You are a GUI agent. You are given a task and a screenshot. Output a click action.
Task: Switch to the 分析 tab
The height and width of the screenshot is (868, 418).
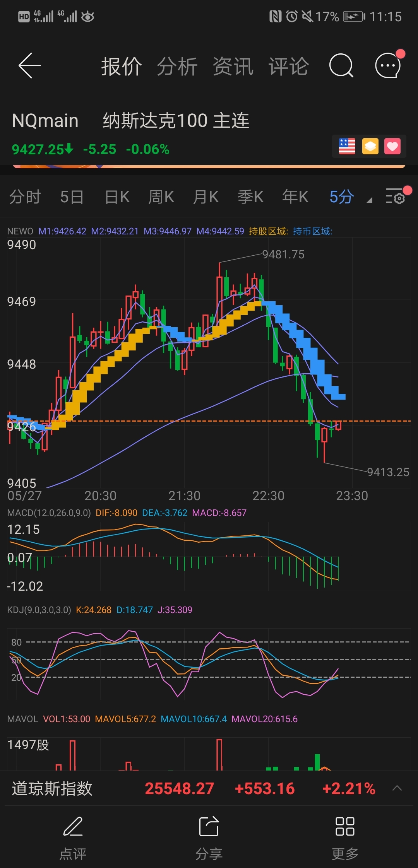(177, 66)
